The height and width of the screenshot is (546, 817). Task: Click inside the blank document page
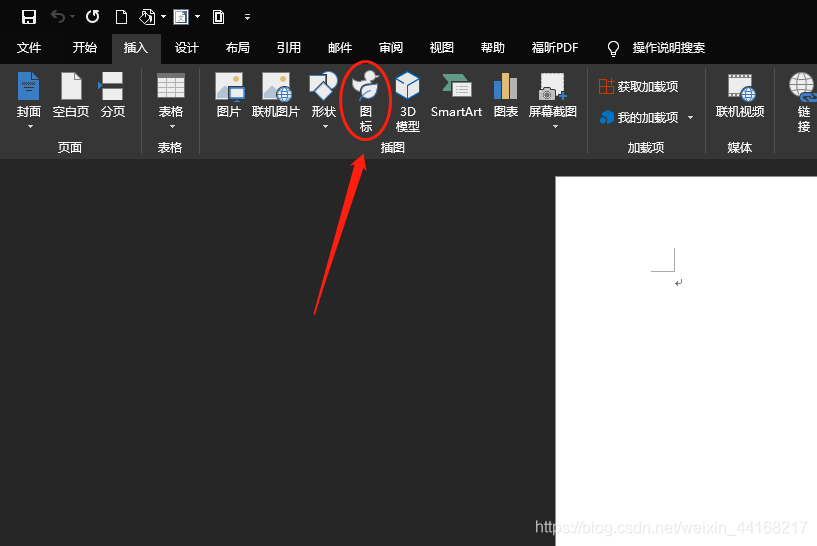click(686, 361)
